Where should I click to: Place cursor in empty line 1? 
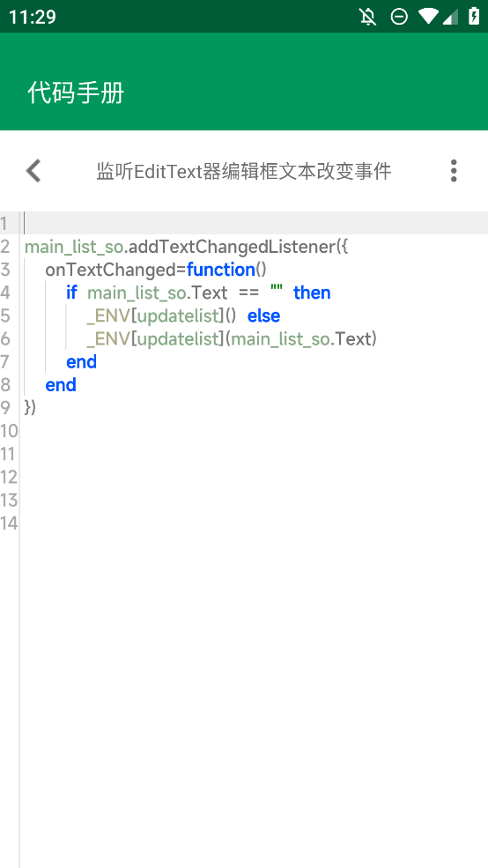255,223
